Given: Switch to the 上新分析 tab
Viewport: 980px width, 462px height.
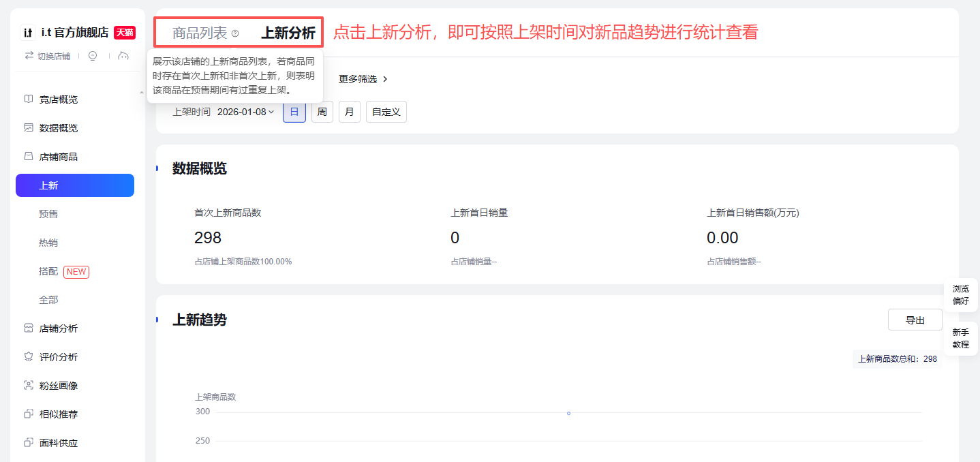Looking at the screenshot, I should (x=288, y=33).
